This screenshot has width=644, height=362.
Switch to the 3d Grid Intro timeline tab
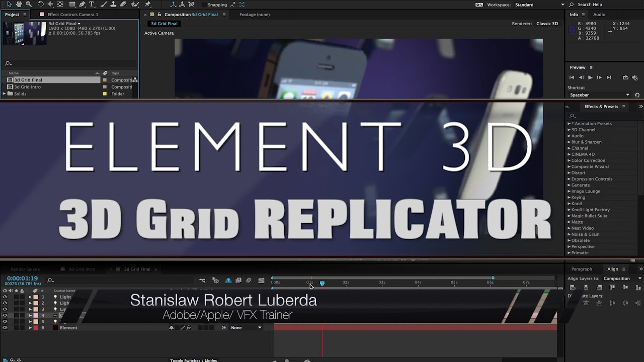point(82,269)
